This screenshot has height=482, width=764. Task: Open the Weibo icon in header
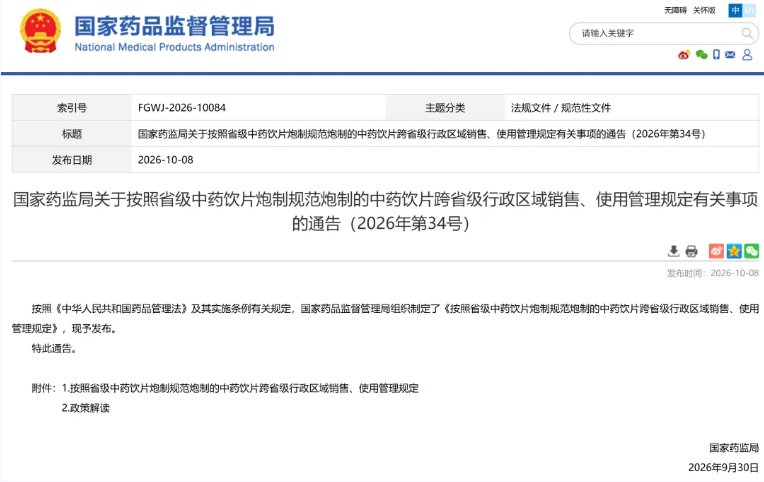[x=684, y=55]
